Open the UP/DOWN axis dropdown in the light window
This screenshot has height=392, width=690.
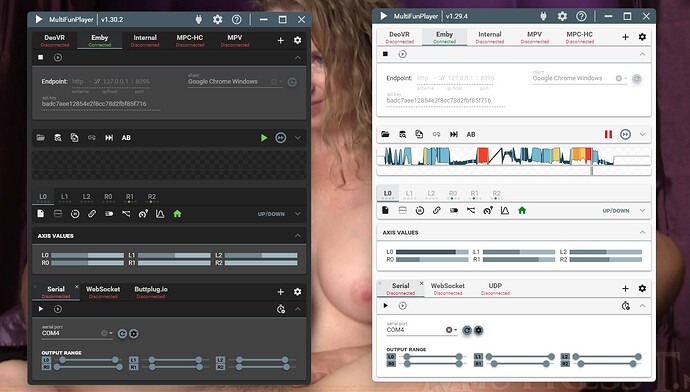(x=642, y=210)
